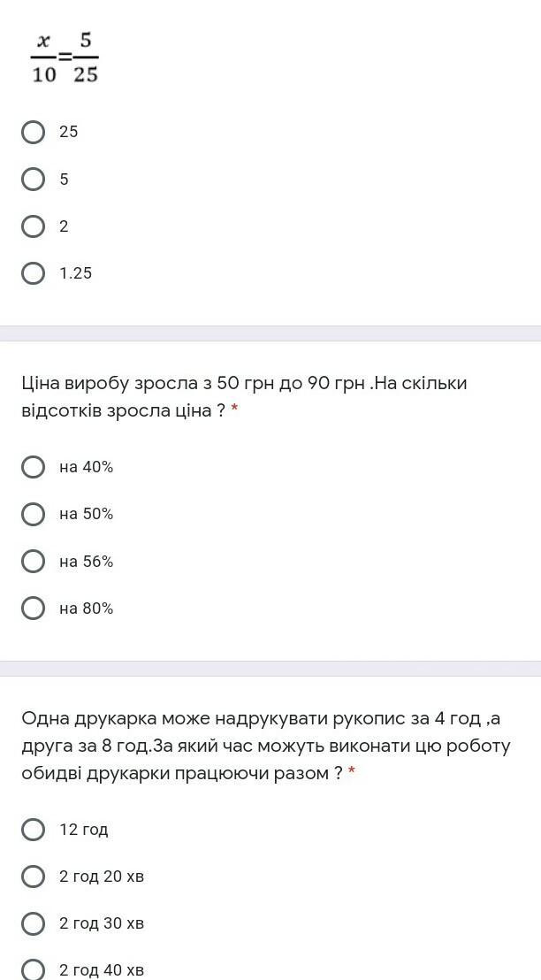Choose the '2 год 20 хв' option
541x980 pixels.
click(33, 877)
